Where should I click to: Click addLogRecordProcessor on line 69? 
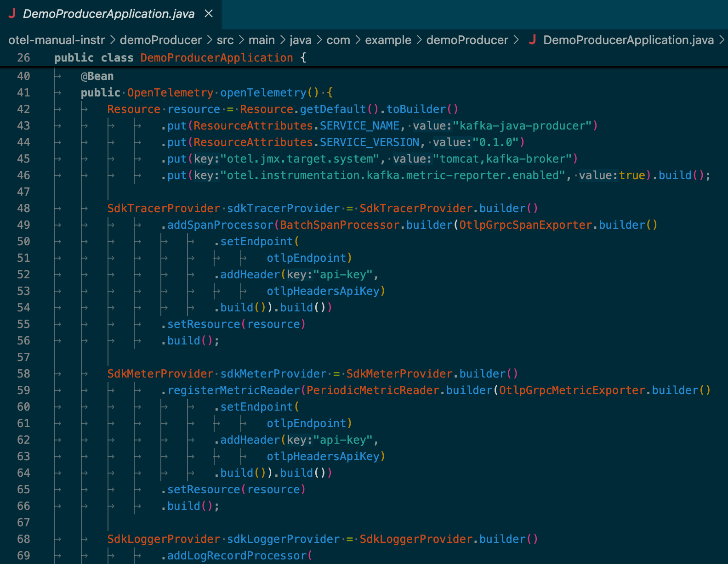[237, 556]
